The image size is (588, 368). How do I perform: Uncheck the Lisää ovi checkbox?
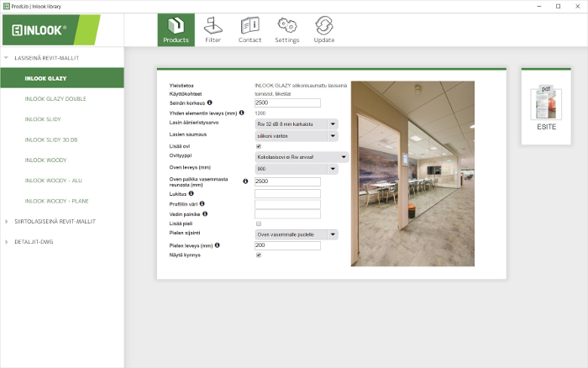pyautogui.click(x=259, y=146)
